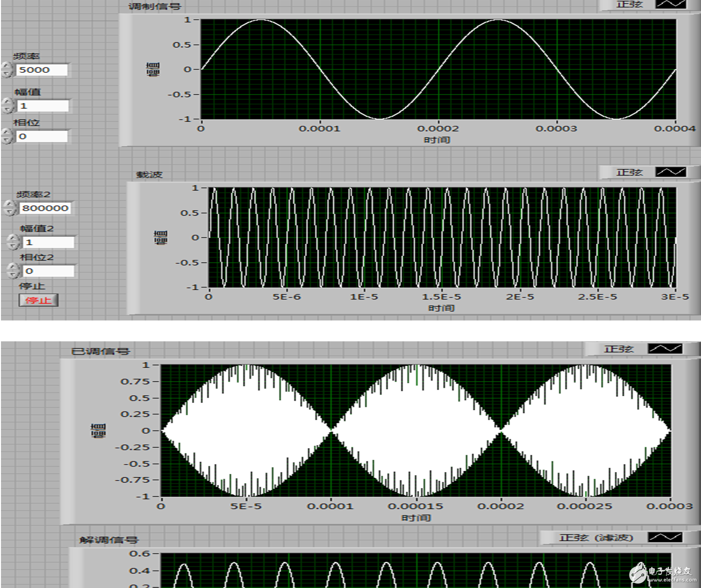
Task: Click the 0.75 y-axis tick of 已调信号 graph
Action: tap(135, 382)
